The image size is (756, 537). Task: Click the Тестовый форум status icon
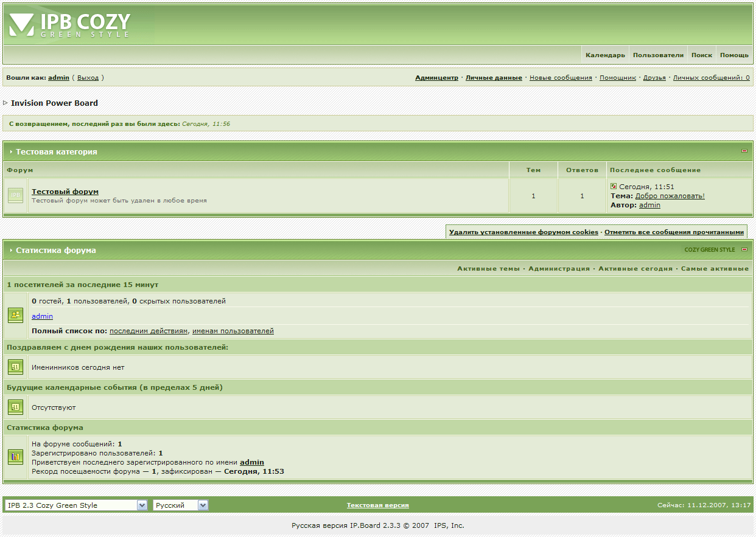16,195
